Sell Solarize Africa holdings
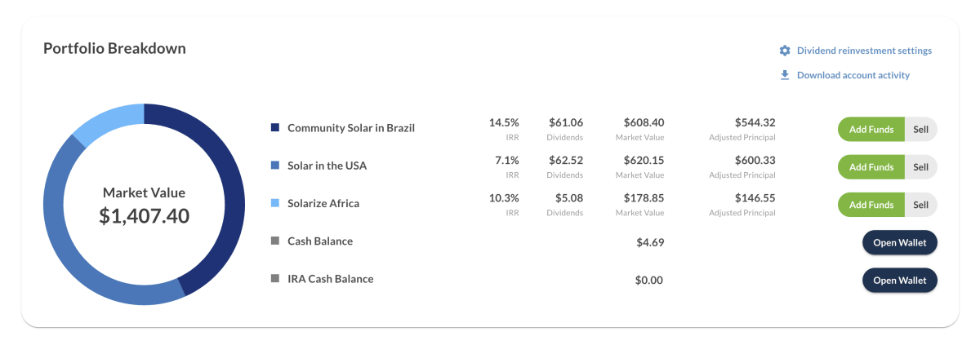Image resolution: width=980 pixels, height=345 pixels. click(920, 205)
